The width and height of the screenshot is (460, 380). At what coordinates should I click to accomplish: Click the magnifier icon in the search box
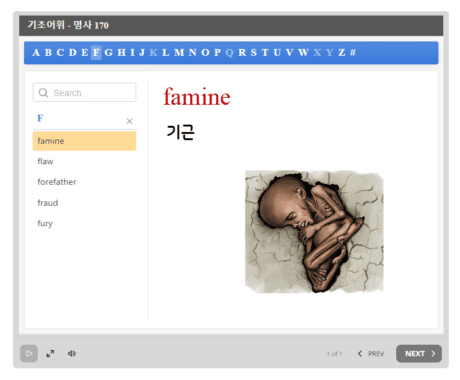tap(43, 93)
